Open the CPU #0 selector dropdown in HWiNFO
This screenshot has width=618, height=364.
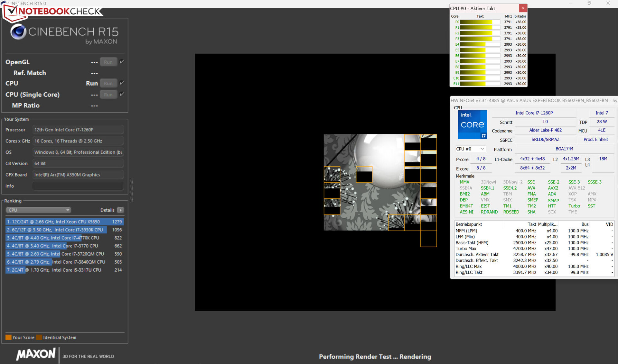click(470, 149)
